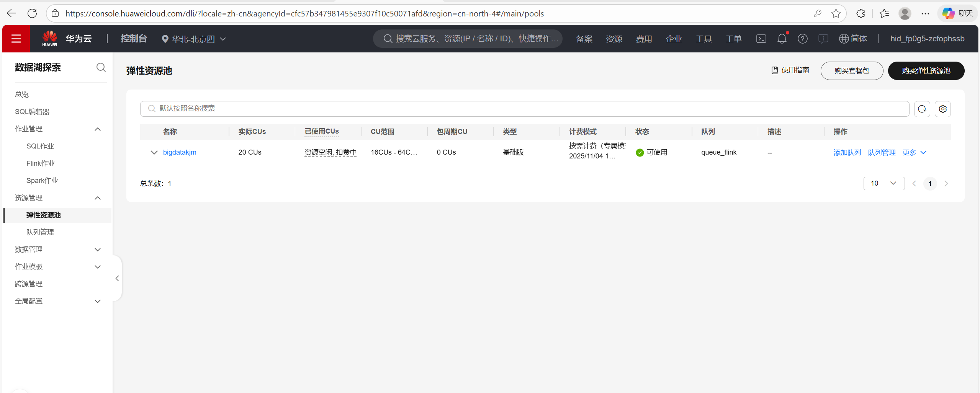Open the notifications bell

[x=782, y=38]
